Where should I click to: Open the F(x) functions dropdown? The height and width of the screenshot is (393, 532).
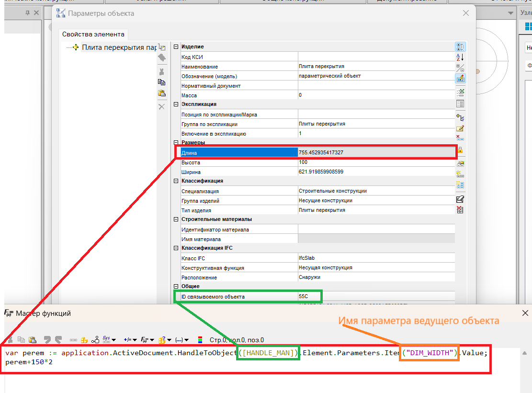pos(147,340)
